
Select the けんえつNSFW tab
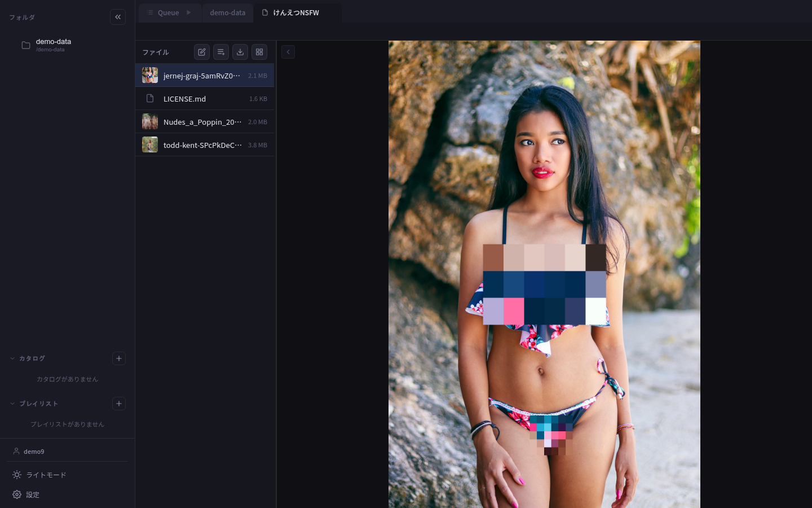pyautogui.click(x=295, y=12)
